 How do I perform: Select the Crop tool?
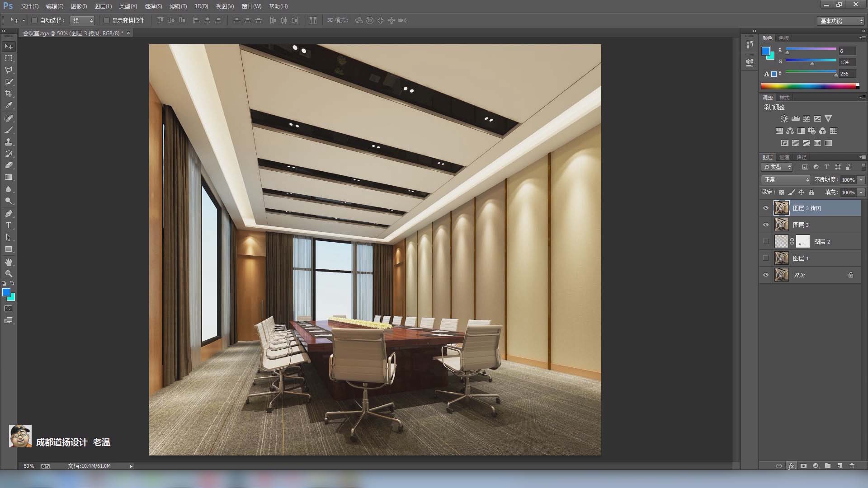pos(9,94)
